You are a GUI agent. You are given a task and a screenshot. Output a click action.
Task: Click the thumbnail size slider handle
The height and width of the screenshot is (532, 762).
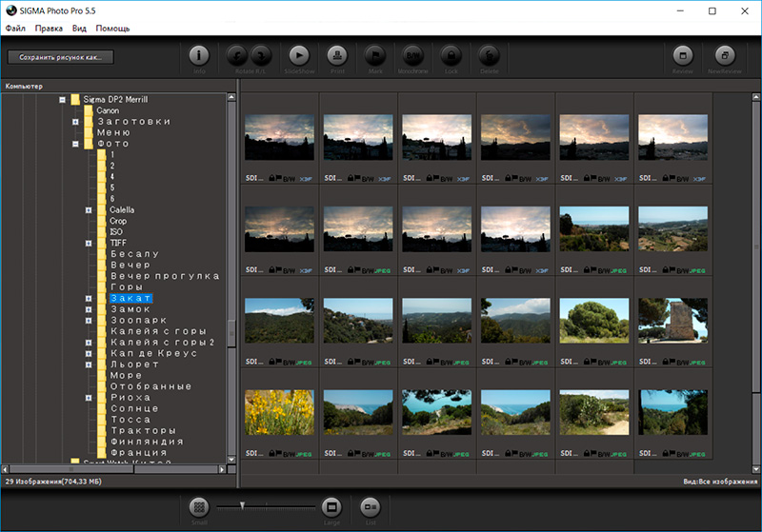(x=243, y=505)
